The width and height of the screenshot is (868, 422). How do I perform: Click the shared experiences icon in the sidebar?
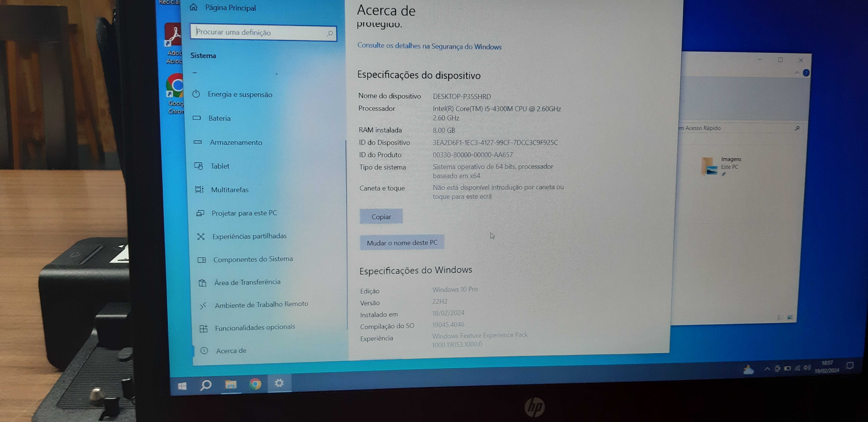point(201,237)
